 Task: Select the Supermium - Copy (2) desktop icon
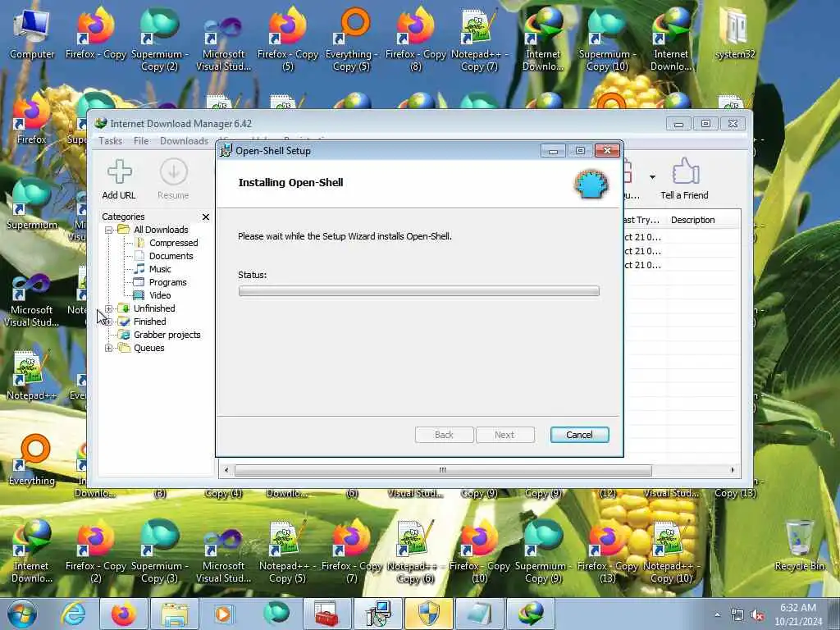(160, 40)
